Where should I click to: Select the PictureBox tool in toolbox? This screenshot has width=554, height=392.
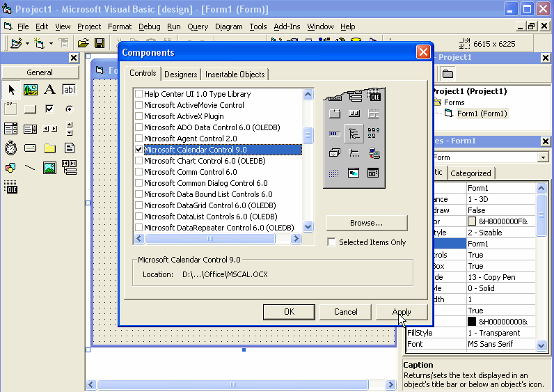pos(31,90)
